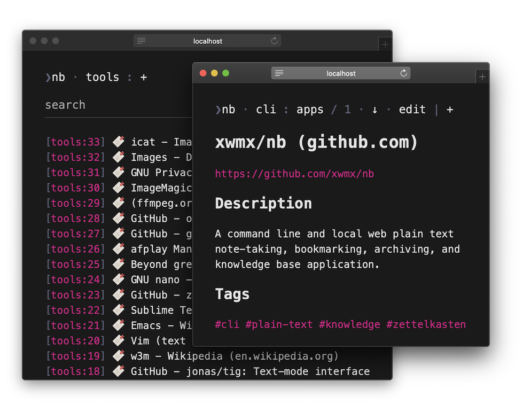Viewport: 523px width, 420px height.
Task: Click the bookmark icon next to tools:30
Action: [119, 188]
